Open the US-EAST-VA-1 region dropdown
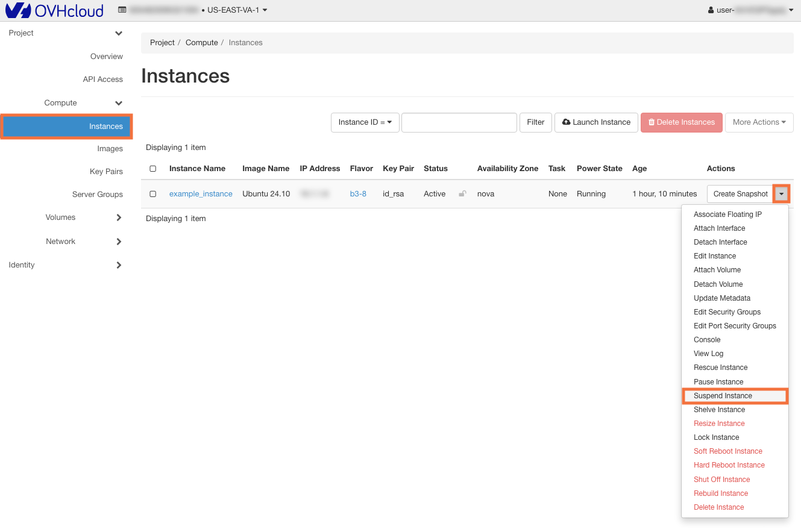 (237, 10)
